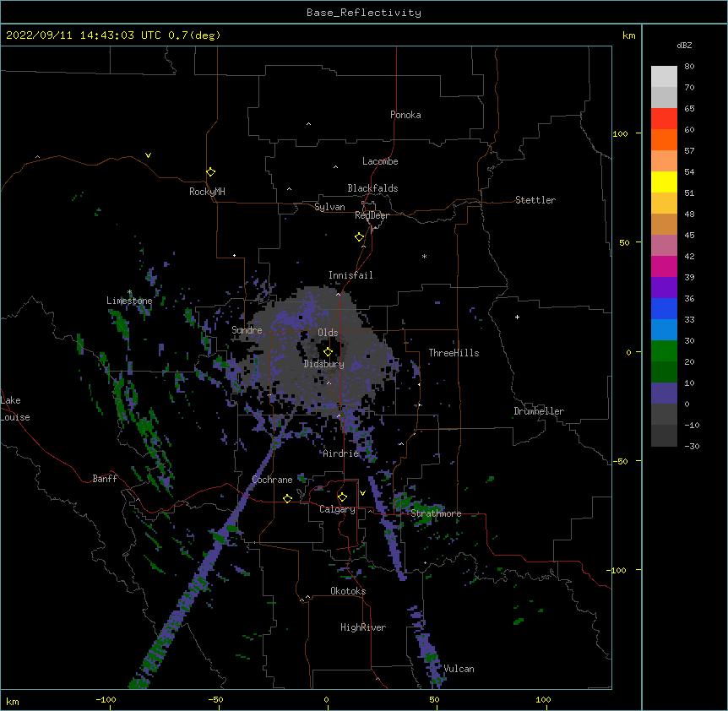
Task: Click the yellow radar site diamond between Olds and Didsbury
Action: (328, 352)
